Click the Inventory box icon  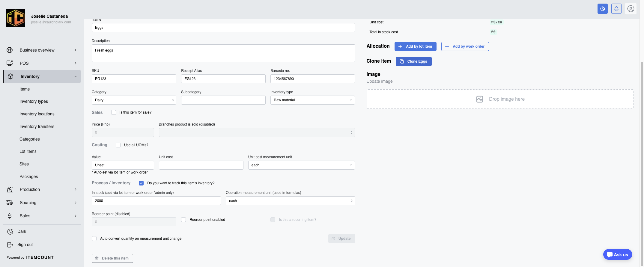(x=10, y=76)
